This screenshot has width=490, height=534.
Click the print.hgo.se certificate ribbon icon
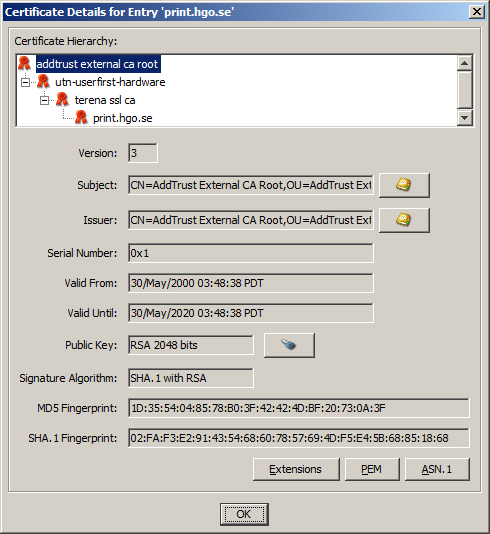click(x=81, y=118)
